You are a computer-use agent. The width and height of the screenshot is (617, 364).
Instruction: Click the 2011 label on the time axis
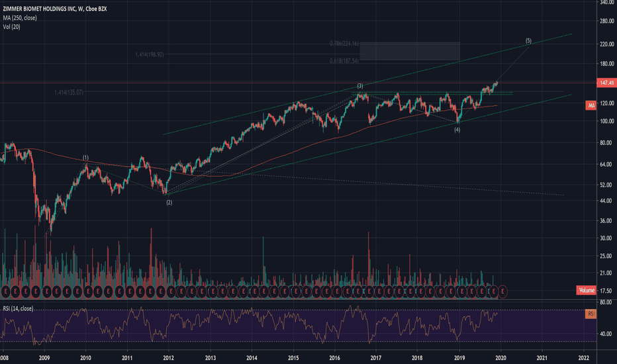pyautogui.click(x=127, y=357)
